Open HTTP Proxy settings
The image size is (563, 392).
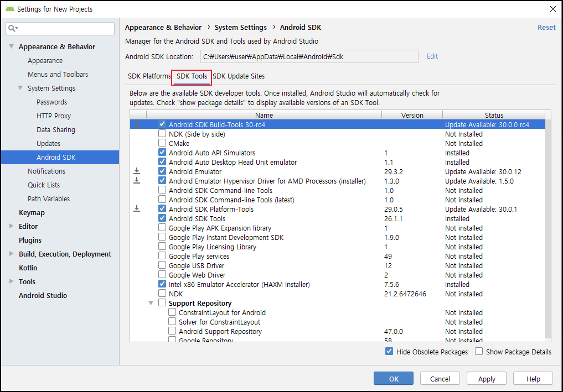[54, 116]
